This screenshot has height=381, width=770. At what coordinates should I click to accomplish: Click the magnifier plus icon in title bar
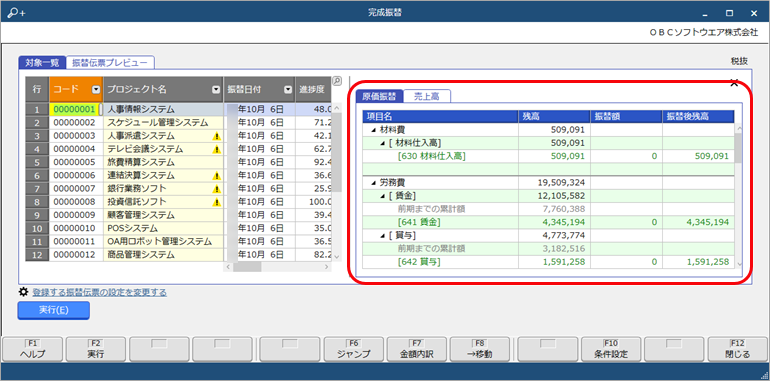[16, 13]
